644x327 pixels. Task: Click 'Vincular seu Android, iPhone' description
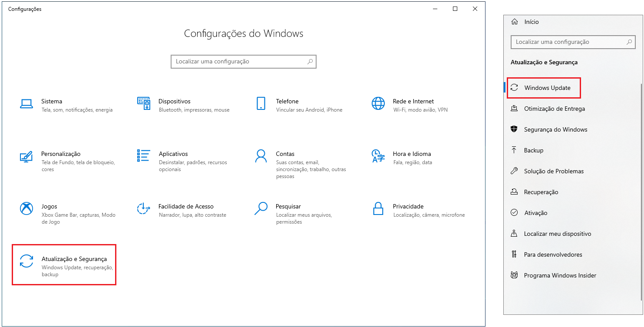pos(309,110)
